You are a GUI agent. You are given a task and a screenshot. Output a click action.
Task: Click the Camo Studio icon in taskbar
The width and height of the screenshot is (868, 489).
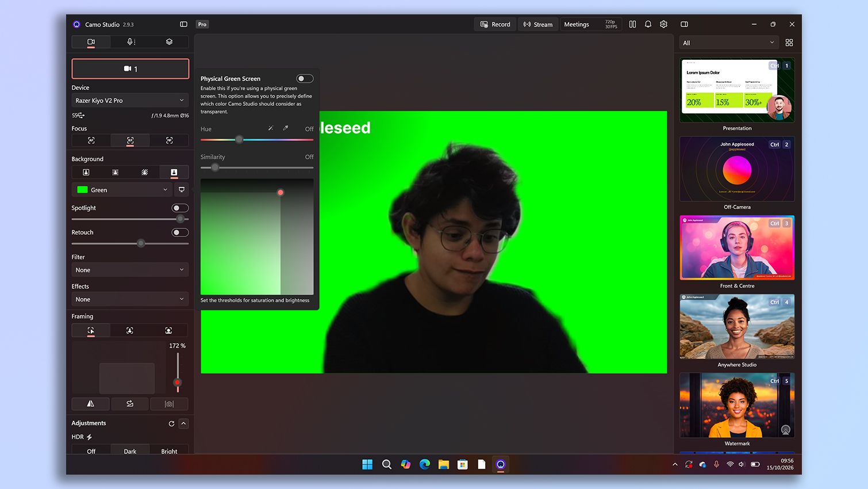coord(501,464)
